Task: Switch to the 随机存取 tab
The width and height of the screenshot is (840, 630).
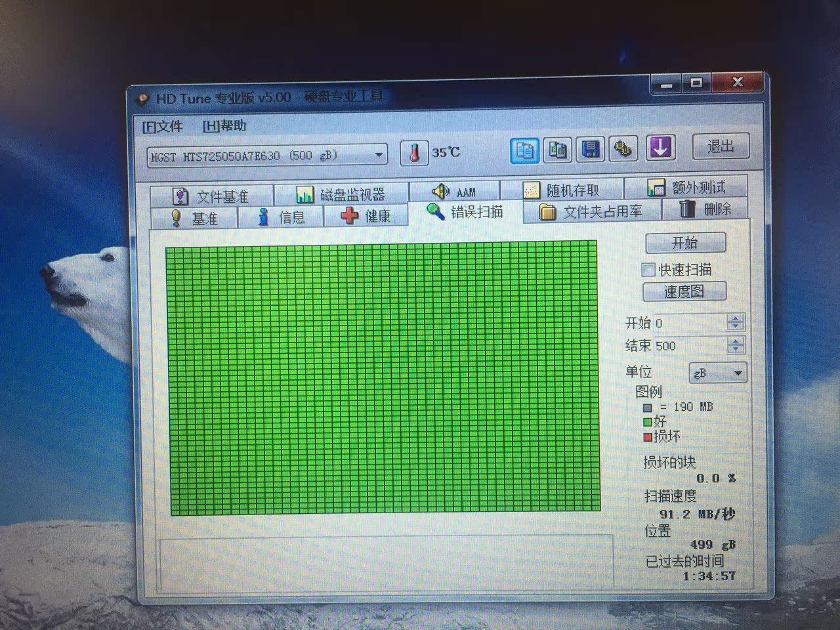Action: 562,190
